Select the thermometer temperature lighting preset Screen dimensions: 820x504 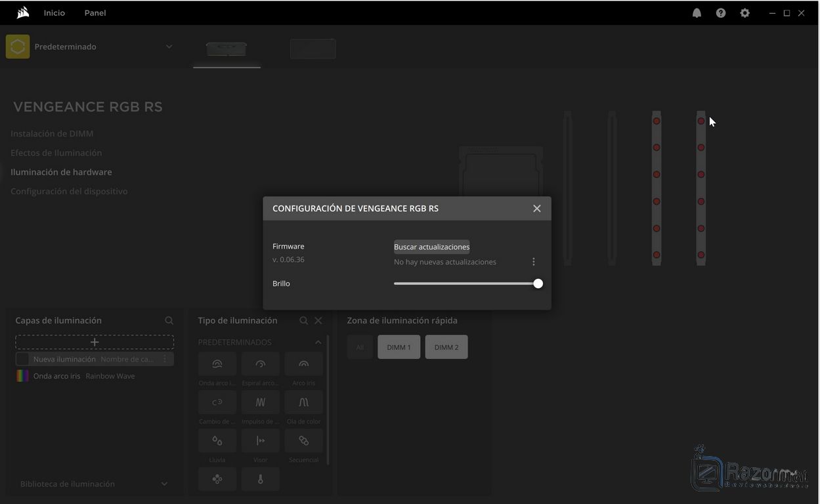pyautogui.click(x=261, y=479)
